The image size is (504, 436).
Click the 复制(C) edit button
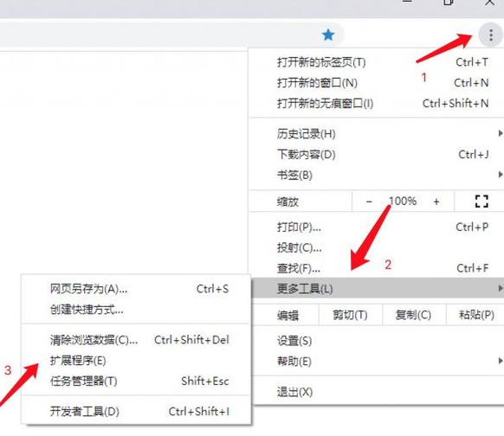(414, 315)
